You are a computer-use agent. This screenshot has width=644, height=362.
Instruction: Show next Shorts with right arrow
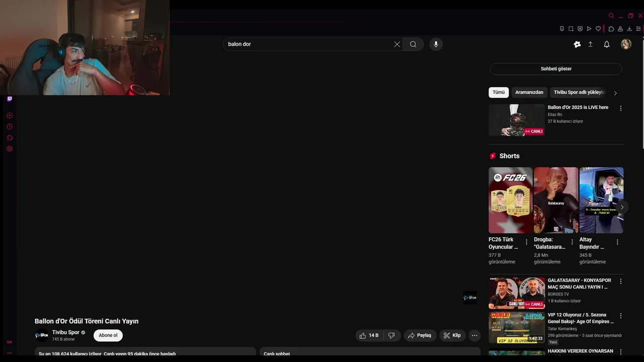click(x=622, y=207)
